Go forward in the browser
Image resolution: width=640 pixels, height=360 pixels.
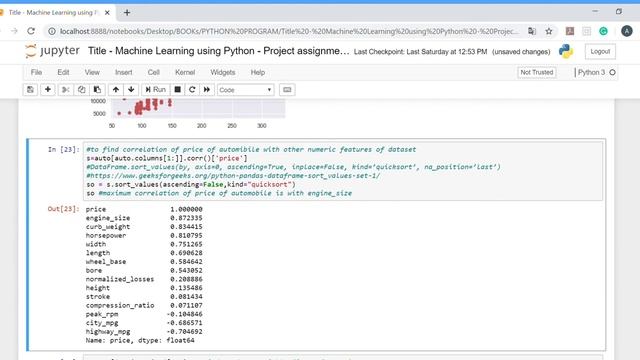click(x=14, y=31)
